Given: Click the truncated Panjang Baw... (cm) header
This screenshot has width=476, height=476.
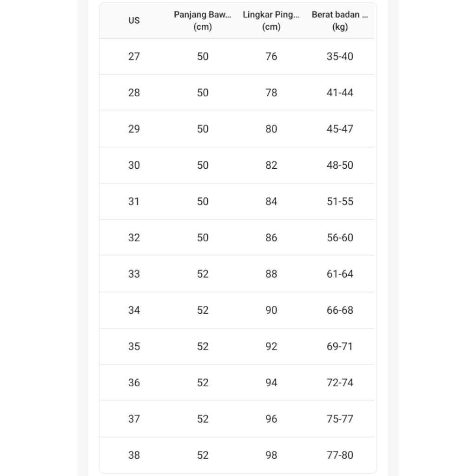Looking at the screenshot, I should click(x=203, y=20).
